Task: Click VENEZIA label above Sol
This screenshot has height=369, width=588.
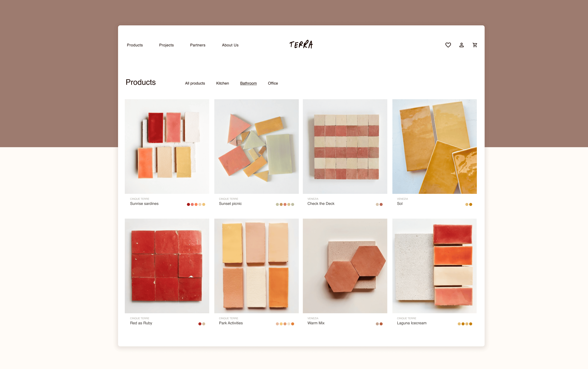Action: [403, 199]
